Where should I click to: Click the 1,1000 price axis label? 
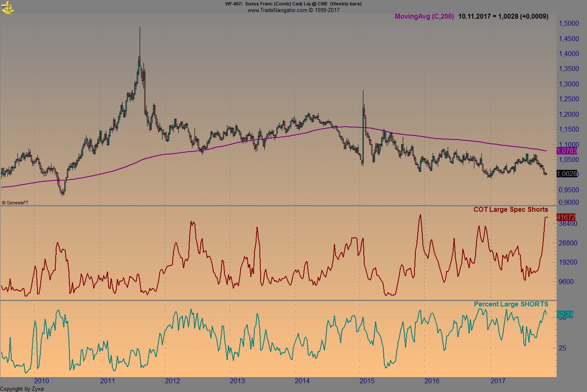point(569,145)
